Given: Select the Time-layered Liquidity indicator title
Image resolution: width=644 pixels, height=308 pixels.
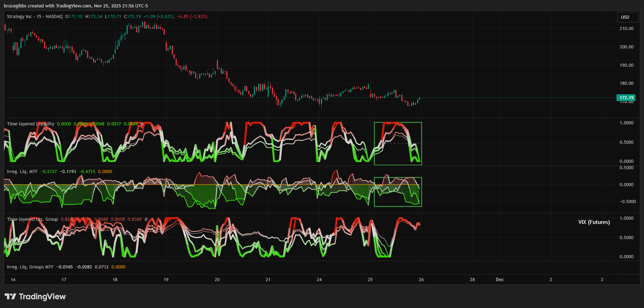Looking at the screenshot, I should 31,124.
